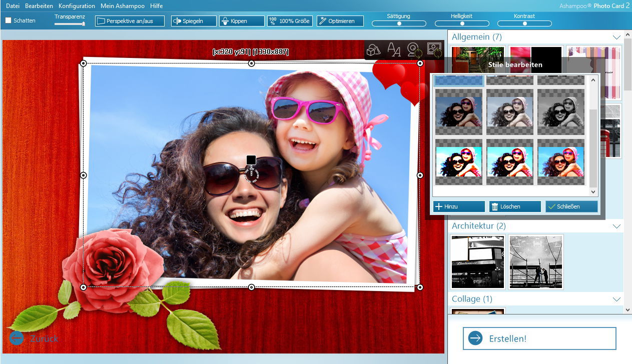Click the replace photo icon
This screenshot has width=632, height=364.
pyautogui.click(x=434, y=49)
